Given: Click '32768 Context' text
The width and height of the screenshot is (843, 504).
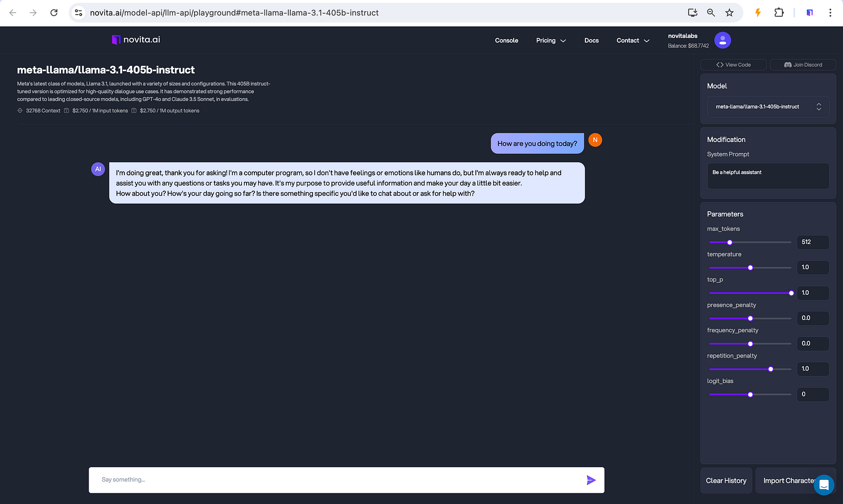Looking at the screenshot, I should tap(43, 111).
